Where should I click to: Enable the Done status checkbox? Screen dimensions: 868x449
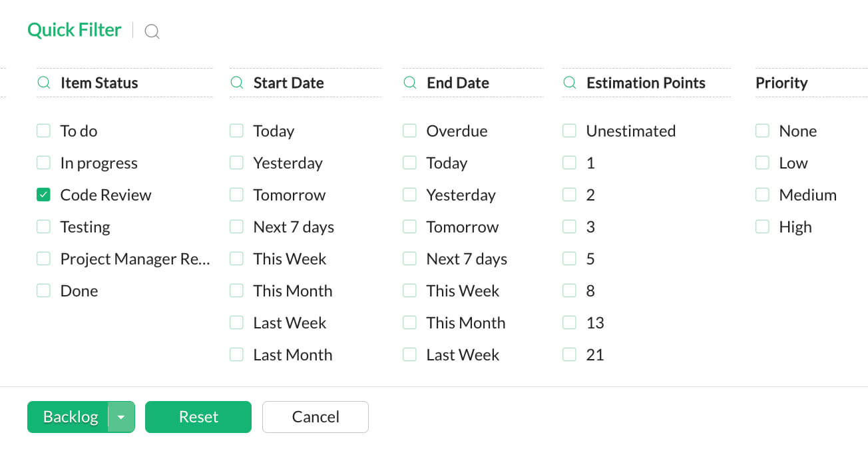[x=43, y=290]
